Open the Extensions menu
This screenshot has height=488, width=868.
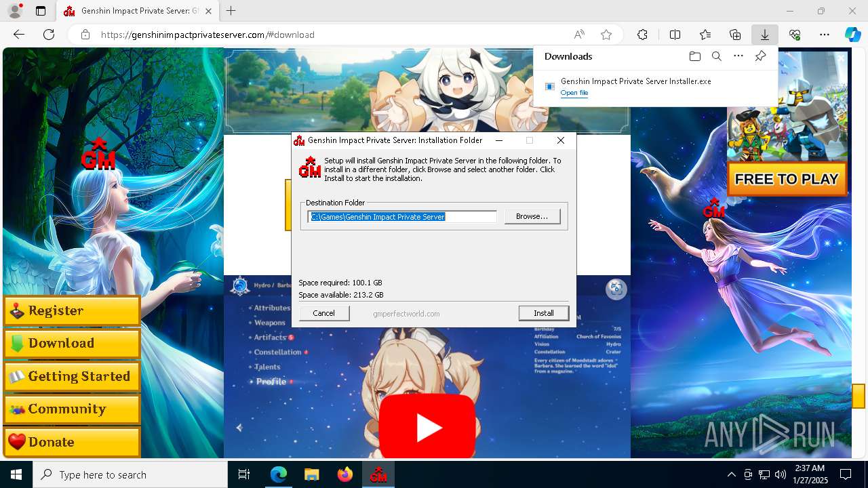point(642,35)
